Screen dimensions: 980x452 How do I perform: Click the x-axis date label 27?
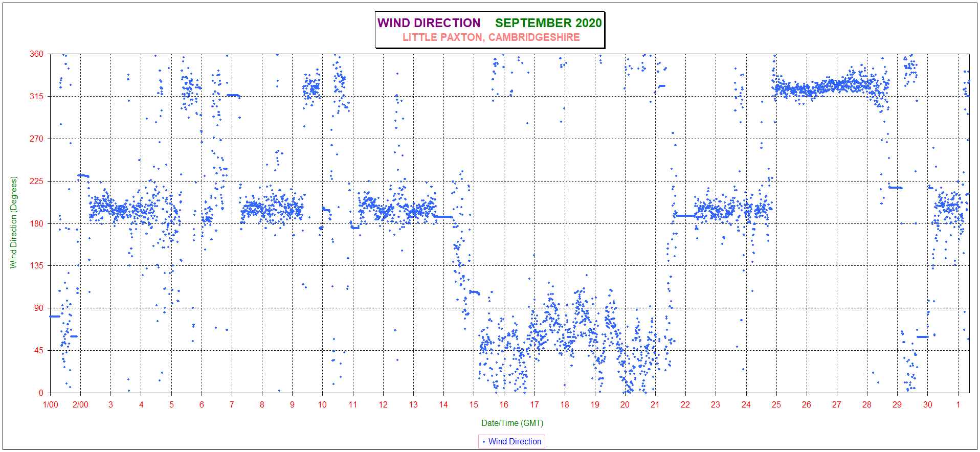pyautogui.click(x=837, y=404)
